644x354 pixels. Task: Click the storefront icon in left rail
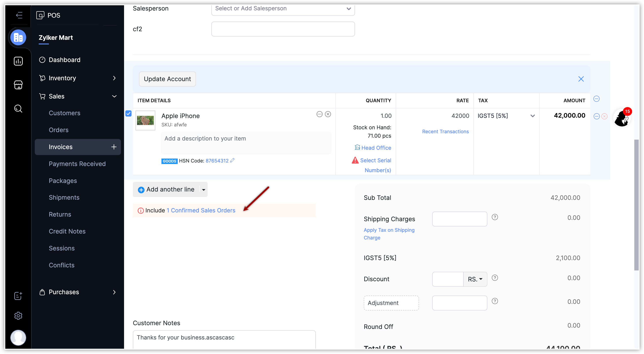[18, 85]
